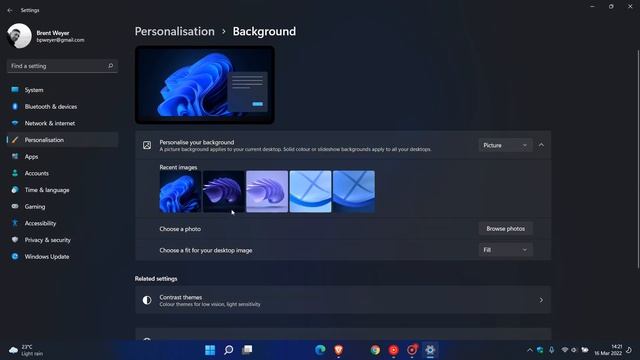Screen dimensions: 640x360
Task: Collapse the Personalise your background section
Action: pyautogui.click(x=541, y=145)
